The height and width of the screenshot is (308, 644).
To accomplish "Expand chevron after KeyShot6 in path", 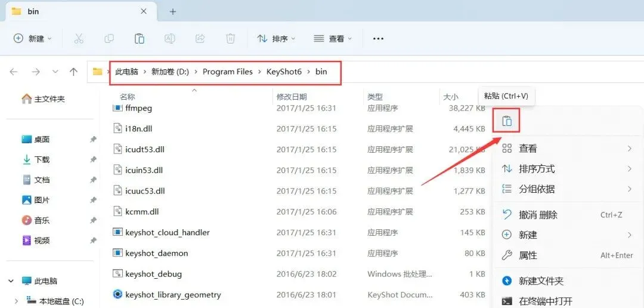I will coord(308,72).
